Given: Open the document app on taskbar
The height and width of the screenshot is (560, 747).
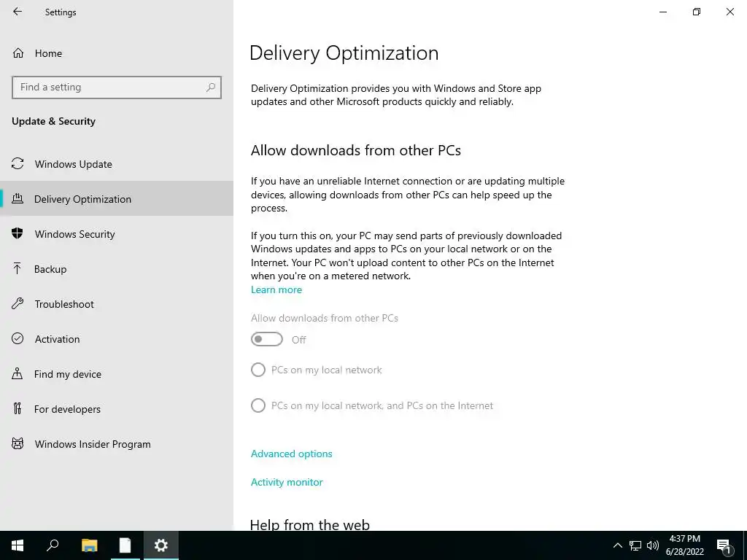Looking at the screenshot, I should click(125, 545).
